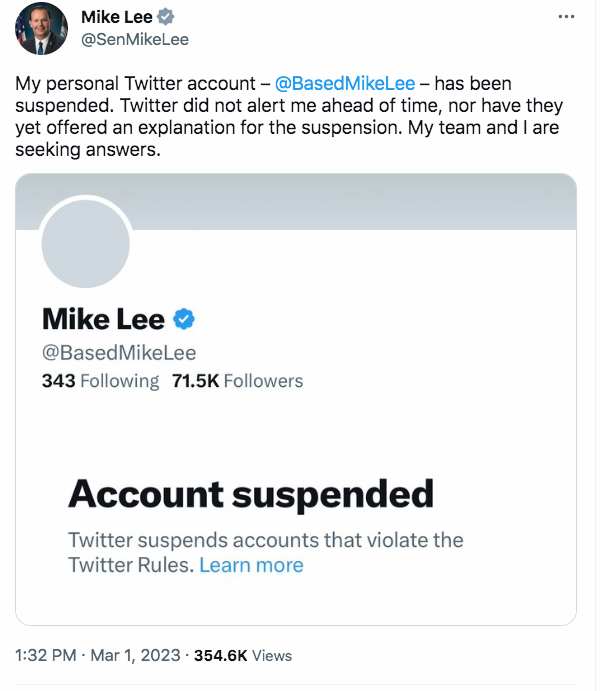Click the blue verified checkmark in the embedded image
This screenshot has height=691, width=600.
pos(184,319)
